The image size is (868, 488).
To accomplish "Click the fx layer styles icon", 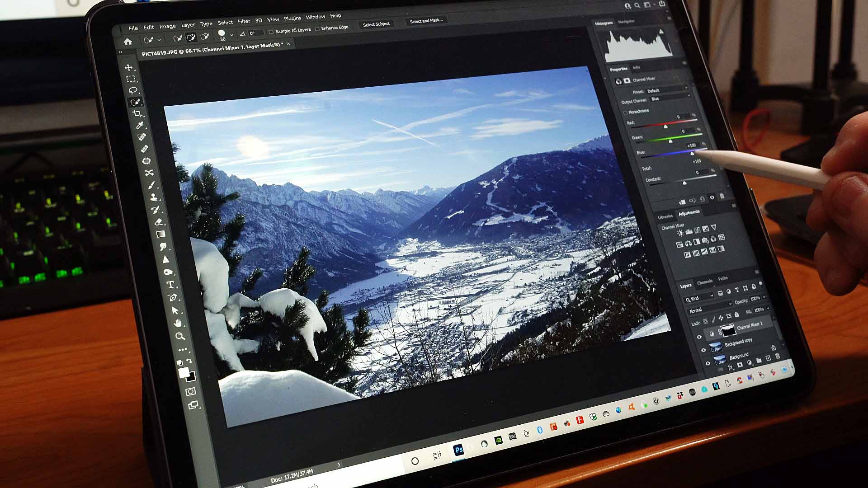I will [x=730, y=367].
